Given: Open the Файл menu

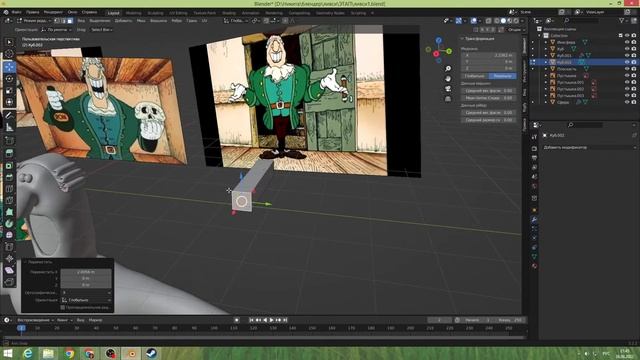Looking at the screenshot, I should (16, 12).
